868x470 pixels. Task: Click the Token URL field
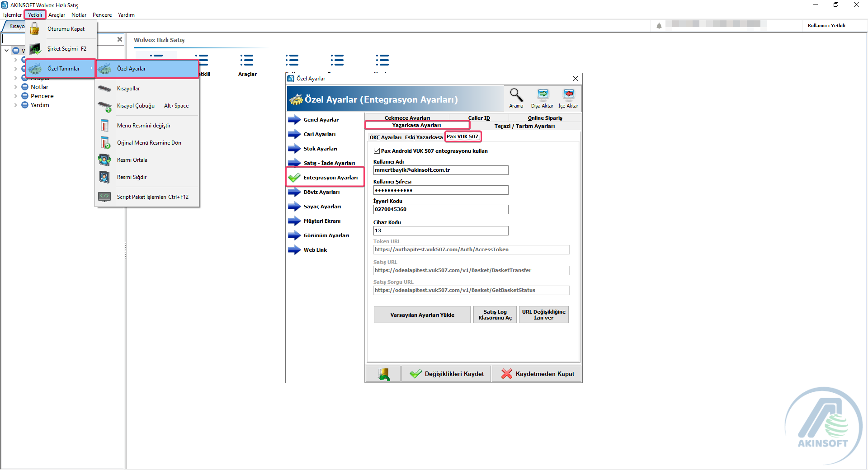tap(471, 249)
